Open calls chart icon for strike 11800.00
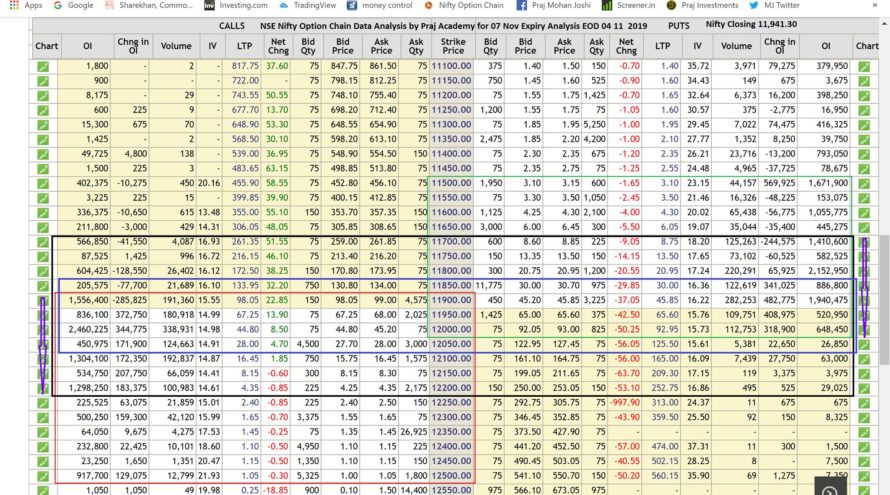The height and width of the screenshot is (495, 890). click(43, 272)
